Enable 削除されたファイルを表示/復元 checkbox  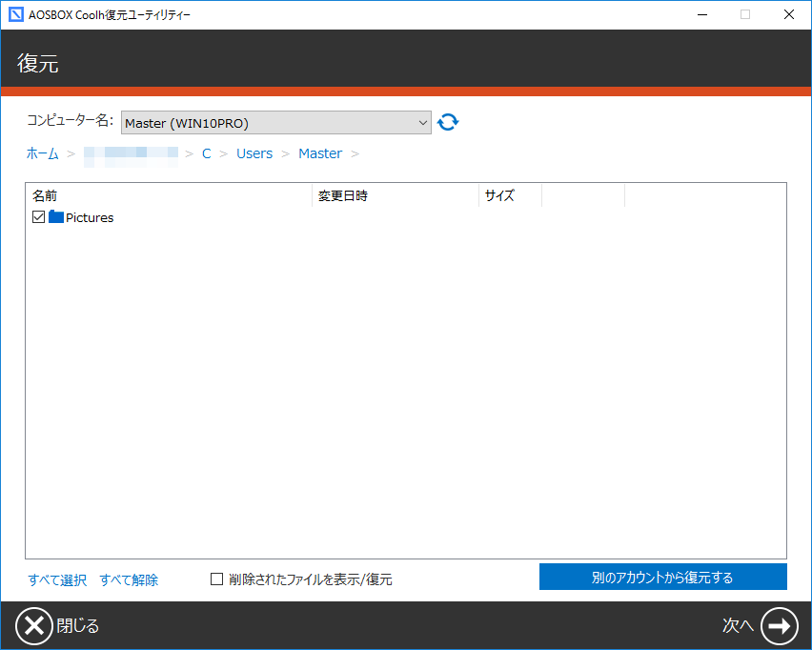click(x=216, y=579)
